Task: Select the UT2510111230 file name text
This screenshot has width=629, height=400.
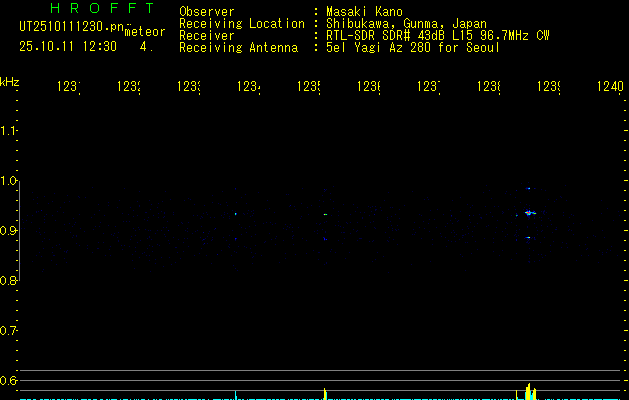Action: (x=71, y=27)
